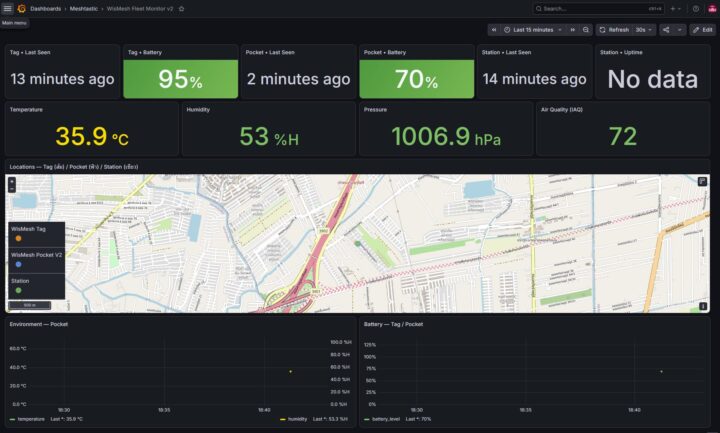The height and width of the screenshot is (433, 720).
Task: Click the 72 air quality value
Action: click(623, 136)
